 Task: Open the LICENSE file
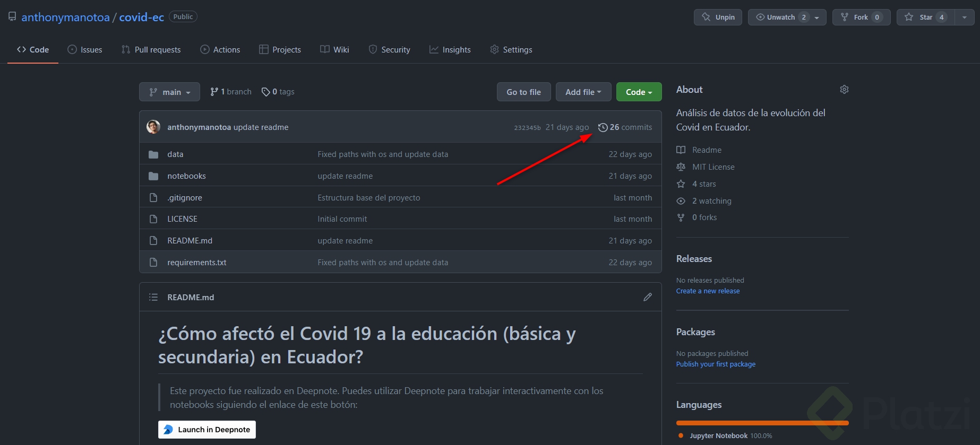point(182,219)
